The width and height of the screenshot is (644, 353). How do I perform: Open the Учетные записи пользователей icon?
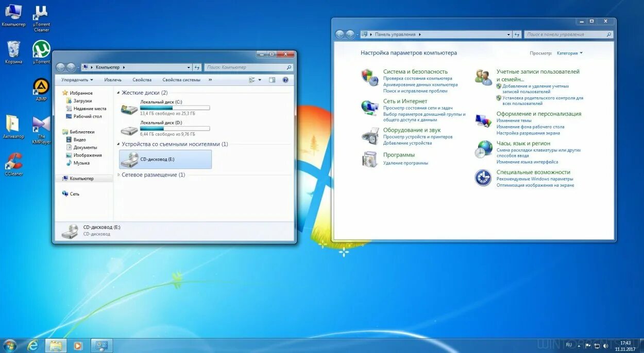[x=483, y=77]
